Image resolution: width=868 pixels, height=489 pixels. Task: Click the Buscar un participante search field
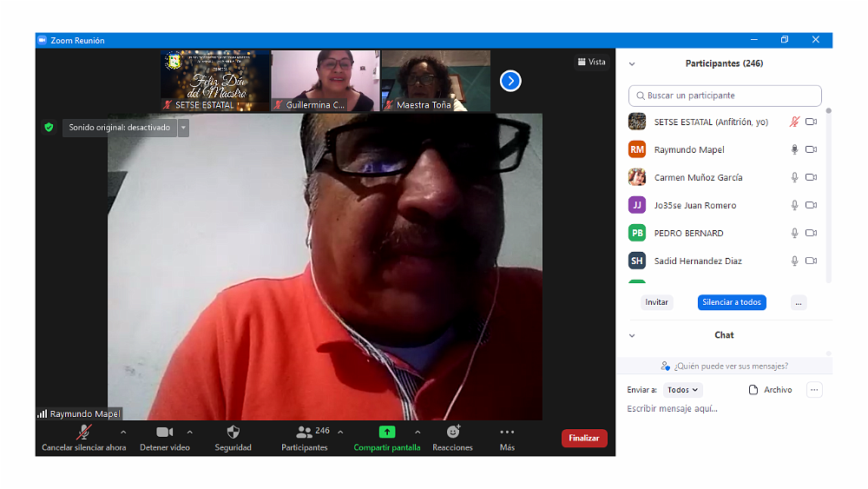(x=725, y=96)
